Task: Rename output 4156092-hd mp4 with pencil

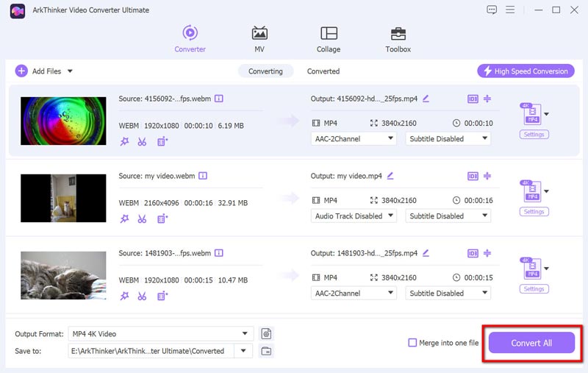Action: point(426,99)
